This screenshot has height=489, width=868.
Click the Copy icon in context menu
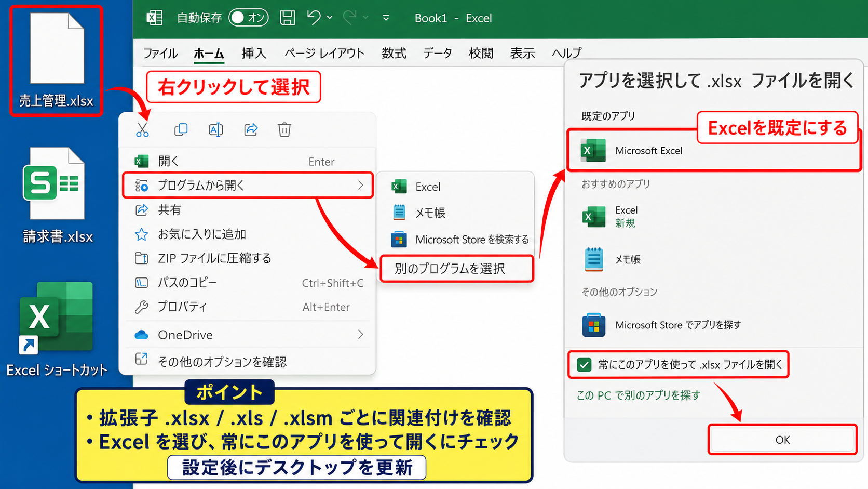click(181, 129)
